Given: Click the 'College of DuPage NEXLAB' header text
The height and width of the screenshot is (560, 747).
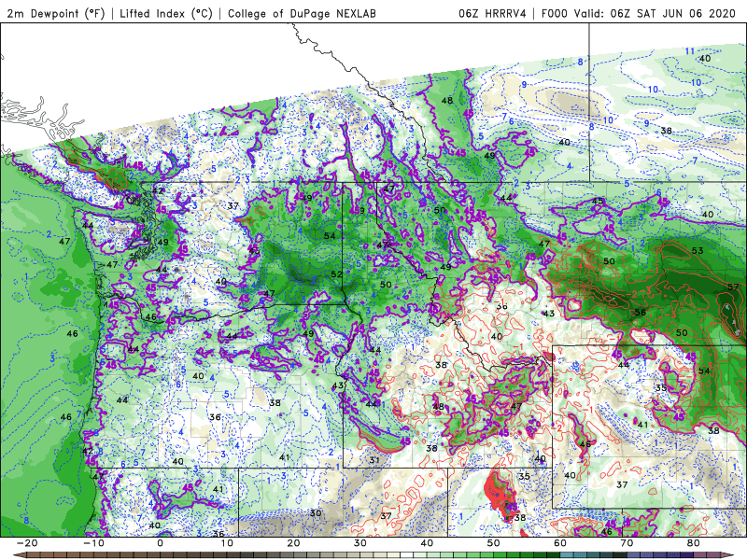Looking at the screenshot, I should tap(302, 13).
